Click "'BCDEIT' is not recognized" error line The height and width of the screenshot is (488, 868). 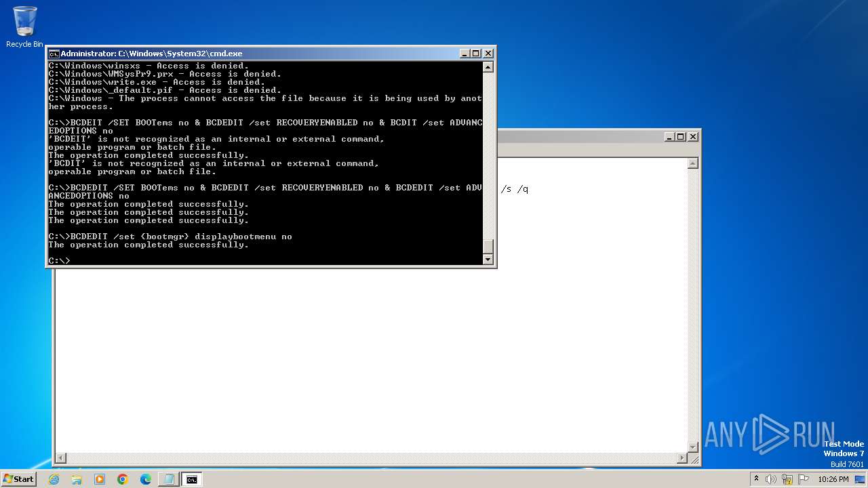click(x=216, y=139)
